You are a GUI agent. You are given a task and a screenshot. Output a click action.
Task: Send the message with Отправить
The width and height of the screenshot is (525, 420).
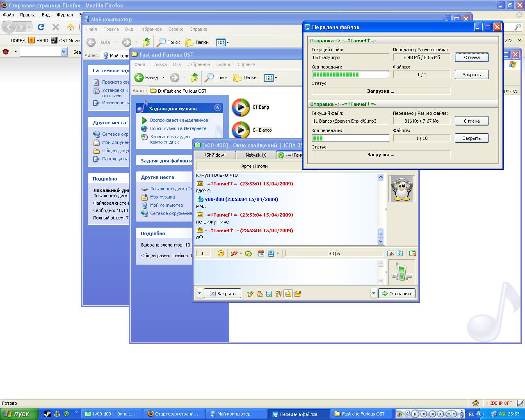397,294
